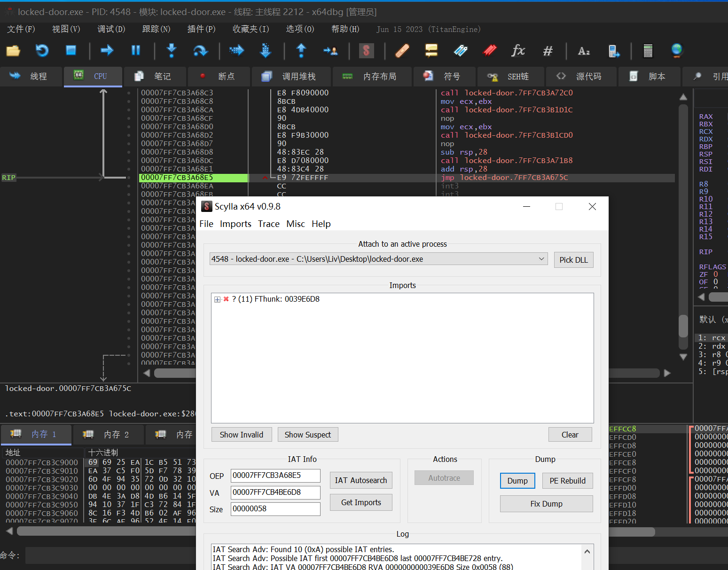Launch Scylla from the toolbar icon

(x=366, y=50)
